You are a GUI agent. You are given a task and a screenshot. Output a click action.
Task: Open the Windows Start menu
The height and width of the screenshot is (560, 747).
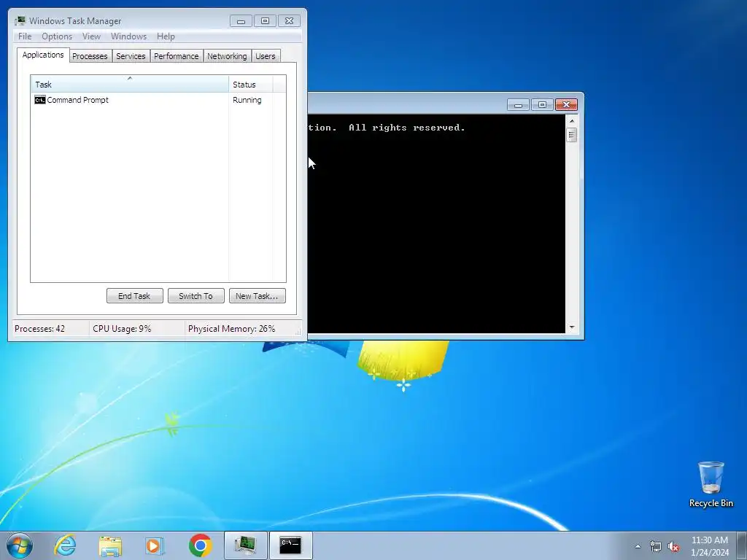20,545
